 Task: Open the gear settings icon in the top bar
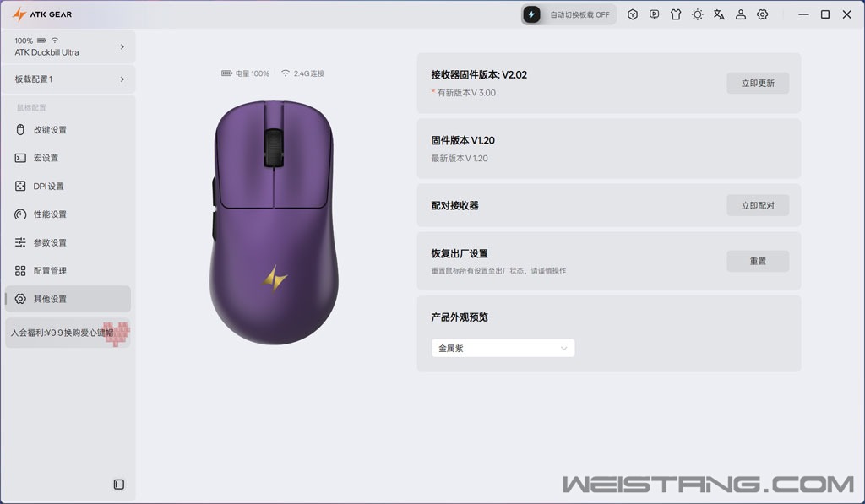coord(763,15)
